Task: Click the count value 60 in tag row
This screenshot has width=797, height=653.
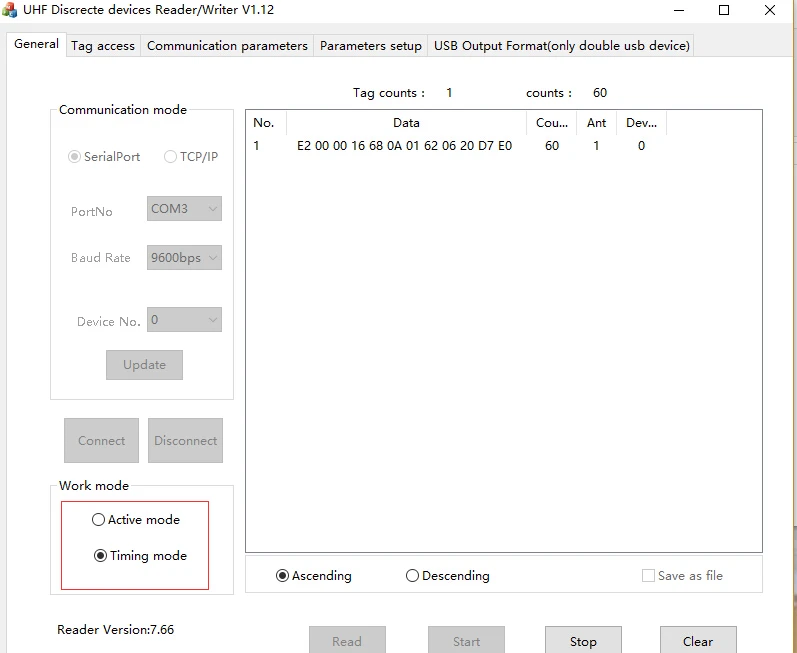Action: click(552, 146)
